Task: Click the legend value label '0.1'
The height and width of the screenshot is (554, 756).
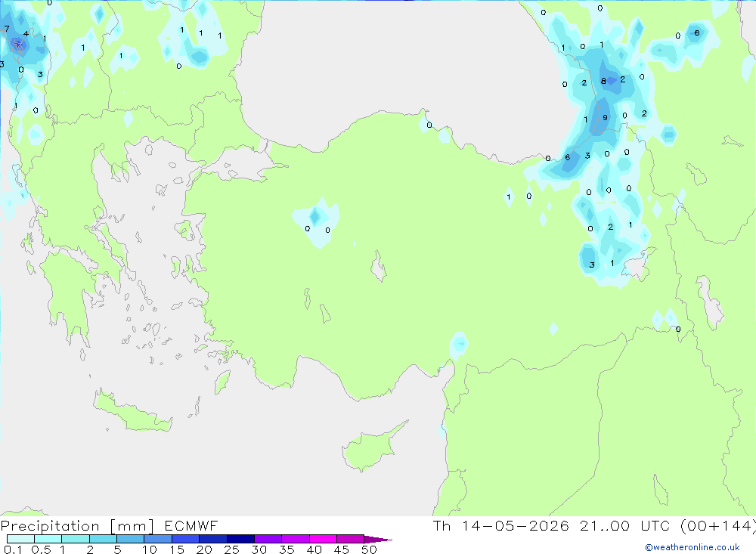Action: (13, 549)
